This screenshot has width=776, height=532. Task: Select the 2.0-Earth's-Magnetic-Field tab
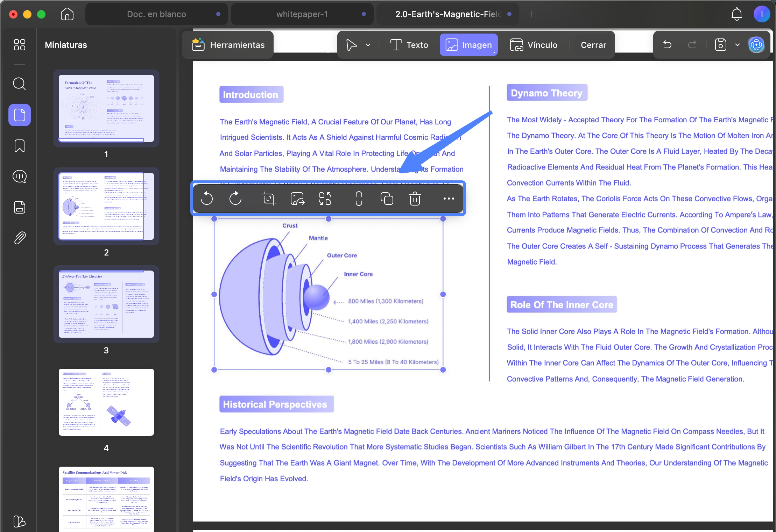tap(448, 14)
